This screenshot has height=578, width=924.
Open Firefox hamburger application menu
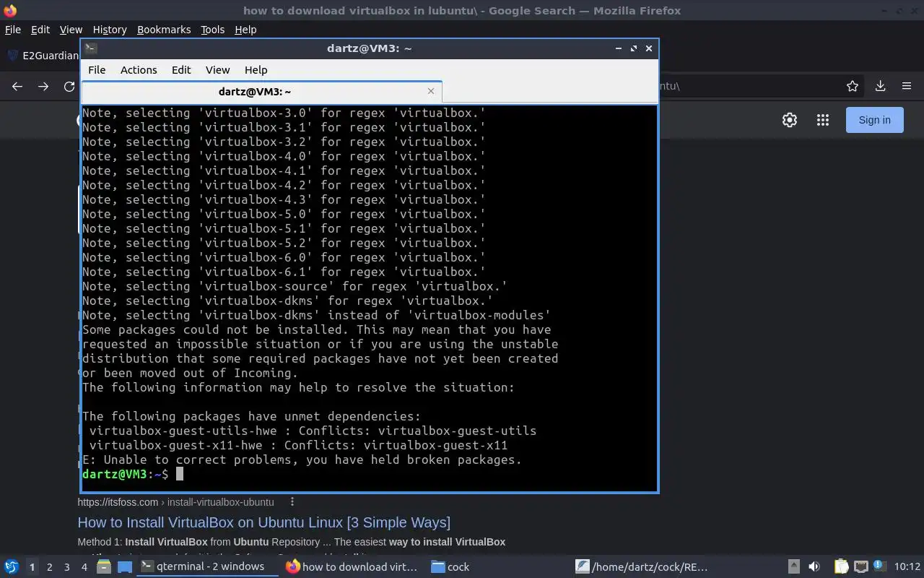coord(907,86)
